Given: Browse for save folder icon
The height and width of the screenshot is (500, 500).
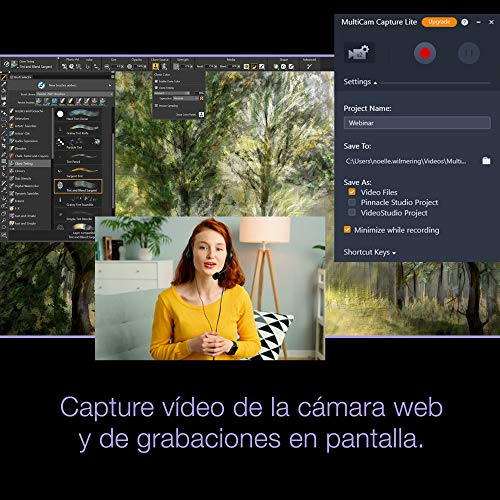Looking at the screenshot, I should coord(486,161).
